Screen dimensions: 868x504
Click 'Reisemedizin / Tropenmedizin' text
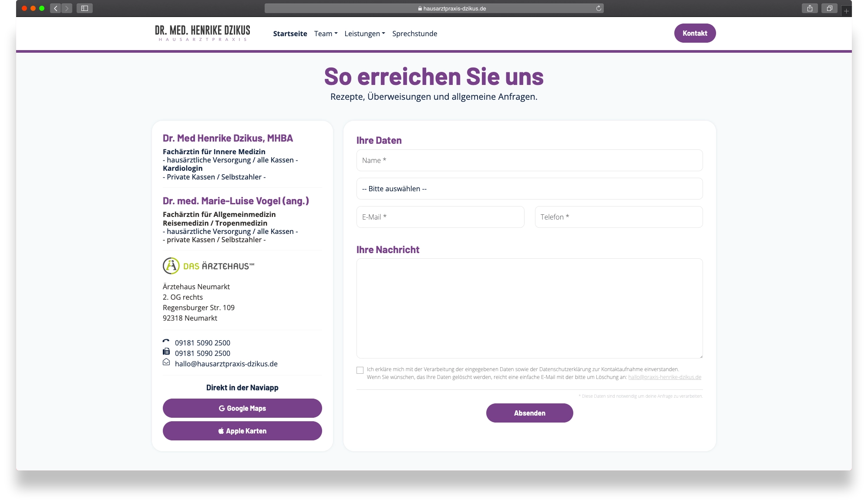pos(215,223)
